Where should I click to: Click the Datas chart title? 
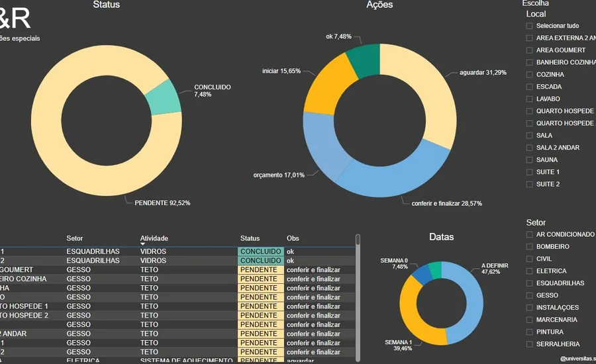pyautogui.click(x=441, y=237)
